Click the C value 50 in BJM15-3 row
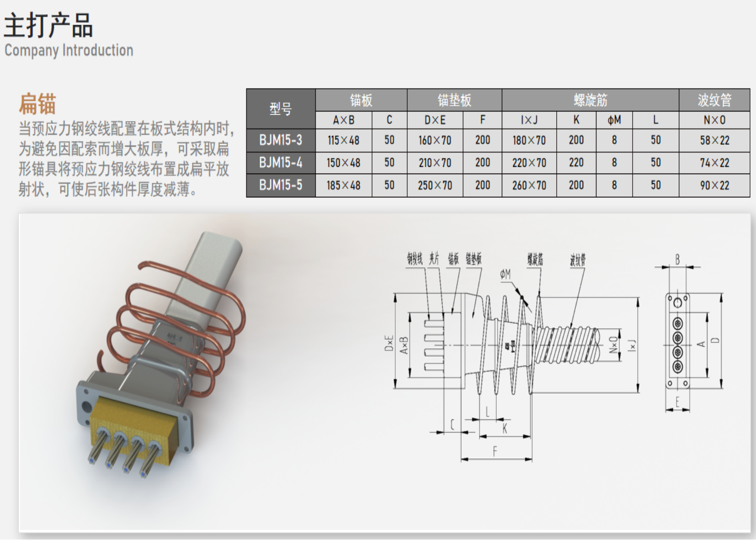 click(x=389, y=140)
